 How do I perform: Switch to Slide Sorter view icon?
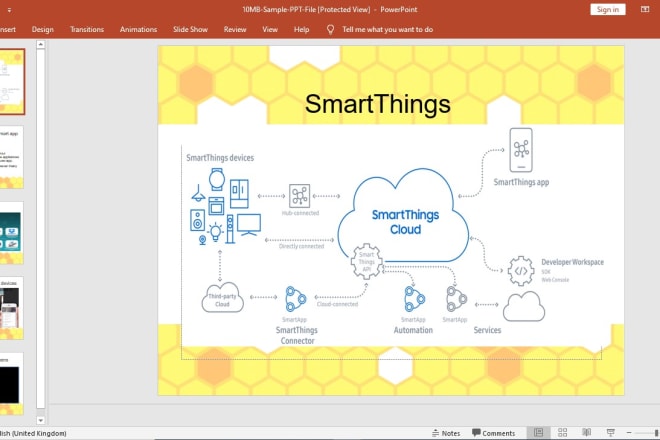pos(562,432)
